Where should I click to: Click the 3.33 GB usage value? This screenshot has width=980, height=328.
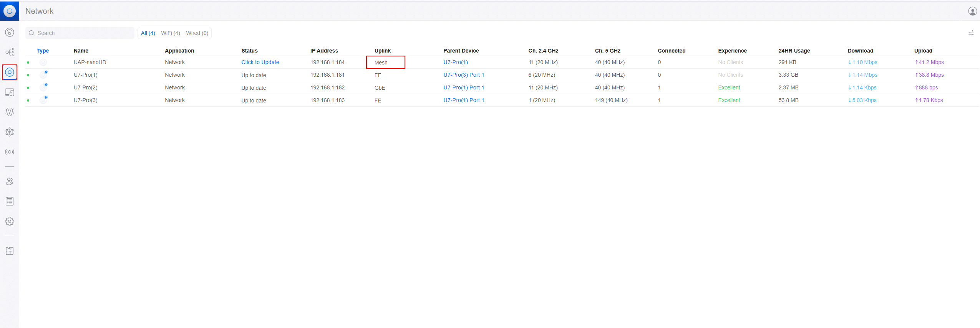tap(788, 75)
